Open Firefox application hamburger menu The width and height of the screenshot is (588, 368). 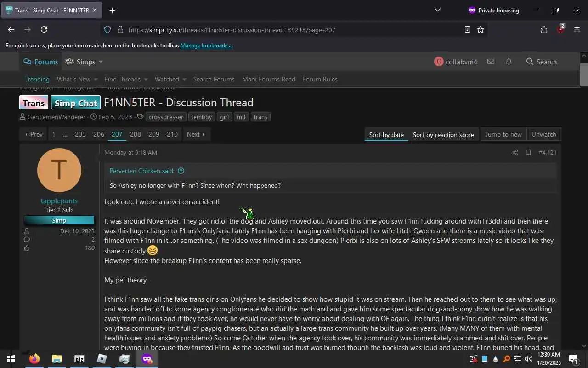[x=577, y=29]
